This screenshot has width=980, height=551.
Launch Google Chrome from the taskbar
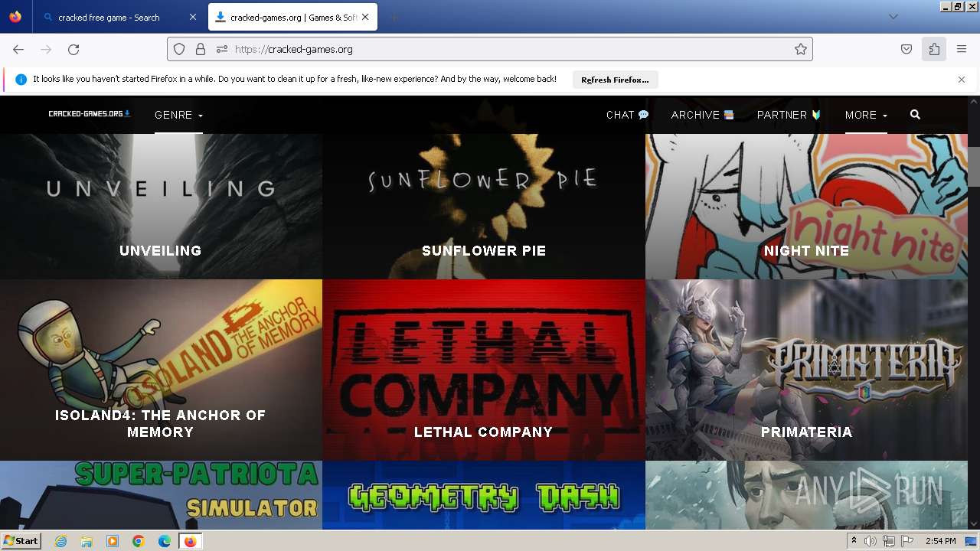[x=139, y=541]
